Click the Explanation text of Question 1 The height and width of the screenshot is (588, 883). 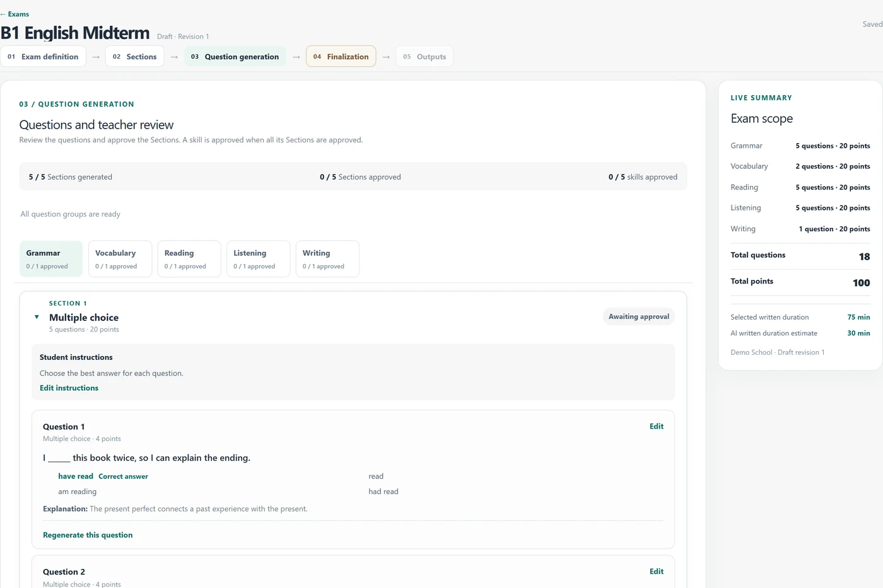(x=175, y=509)
